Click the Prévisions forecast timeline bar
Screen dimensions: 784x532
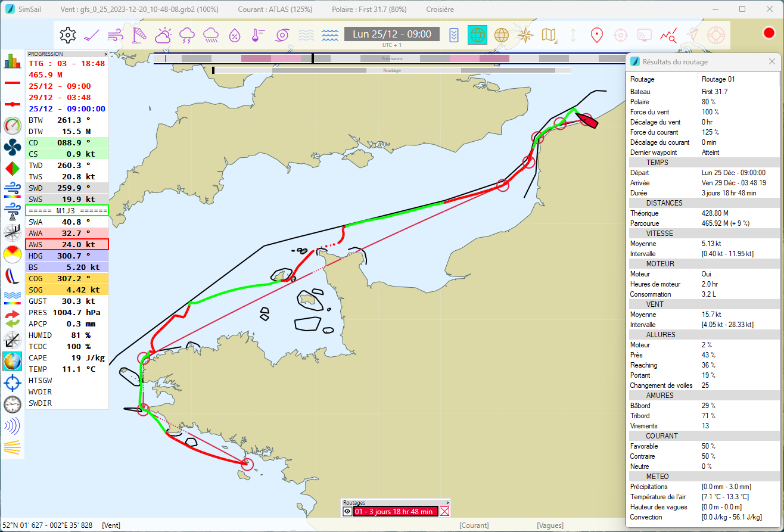click(391, 58)
